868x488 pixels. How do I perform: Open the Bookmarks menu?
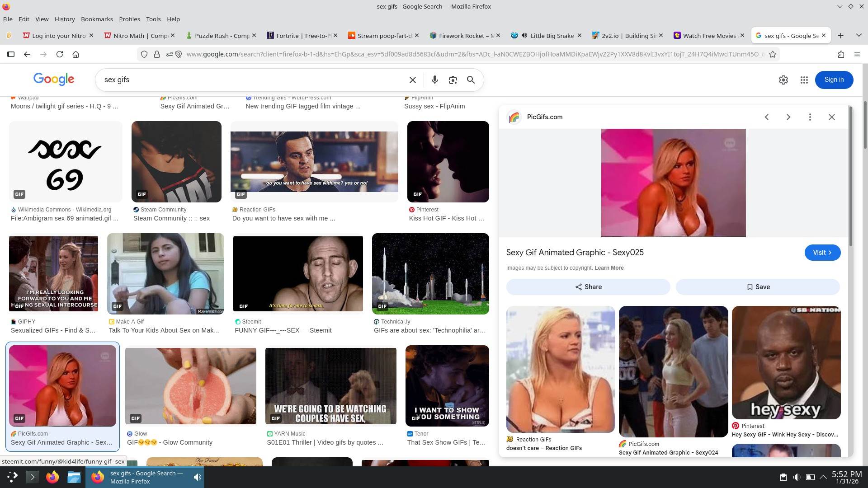[x=97, y=19]
